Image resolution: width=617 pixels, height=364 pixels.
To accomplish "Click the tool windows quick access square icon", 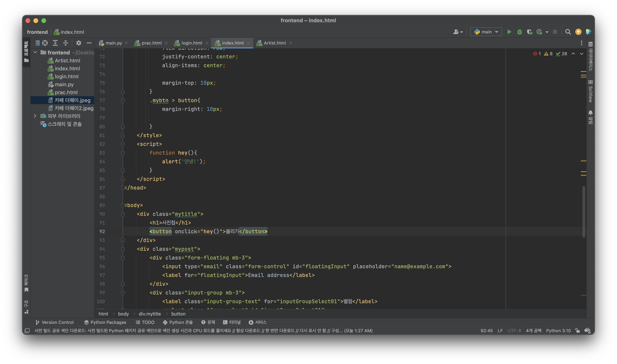I will tap(27, 330).
